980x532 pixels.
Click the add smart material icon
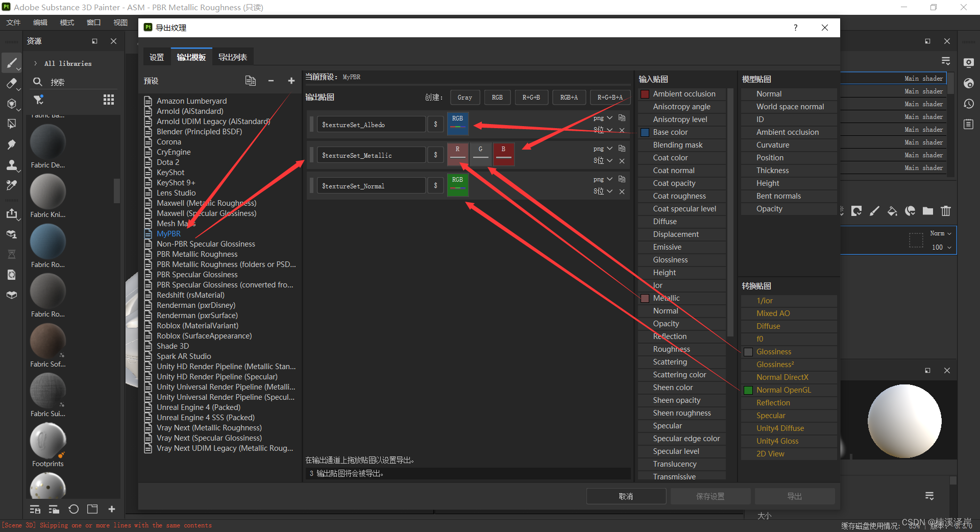pyautogui.click(x=910, y=211)
